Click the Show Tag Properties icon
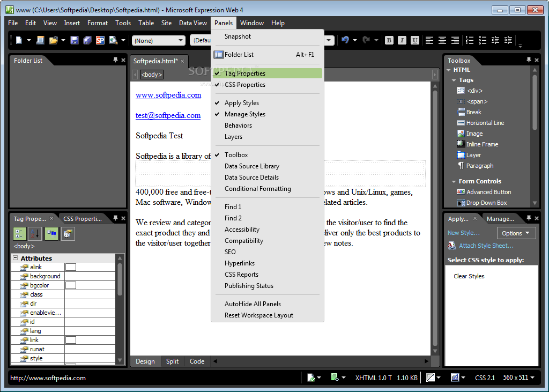The image size is (549, 392). (68, 234)
